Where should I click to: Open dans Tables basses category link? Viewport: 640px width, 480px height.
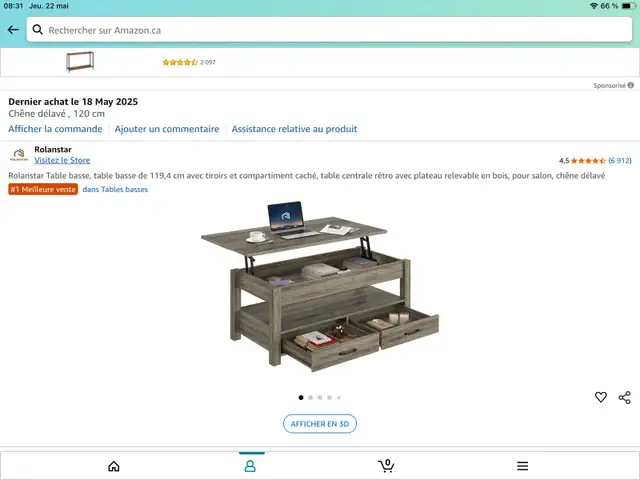click(115, 189)
